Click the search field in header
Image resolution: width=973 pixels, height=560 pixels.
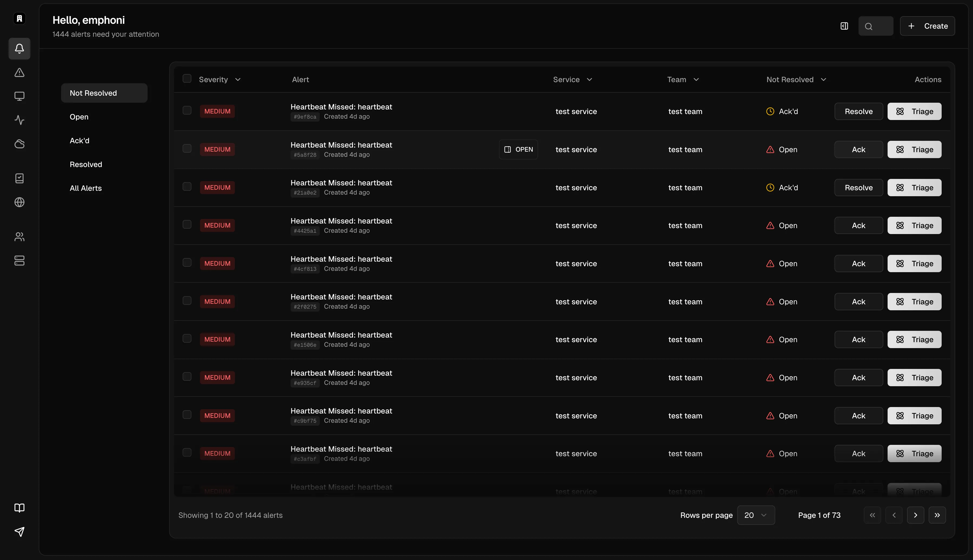876,26
